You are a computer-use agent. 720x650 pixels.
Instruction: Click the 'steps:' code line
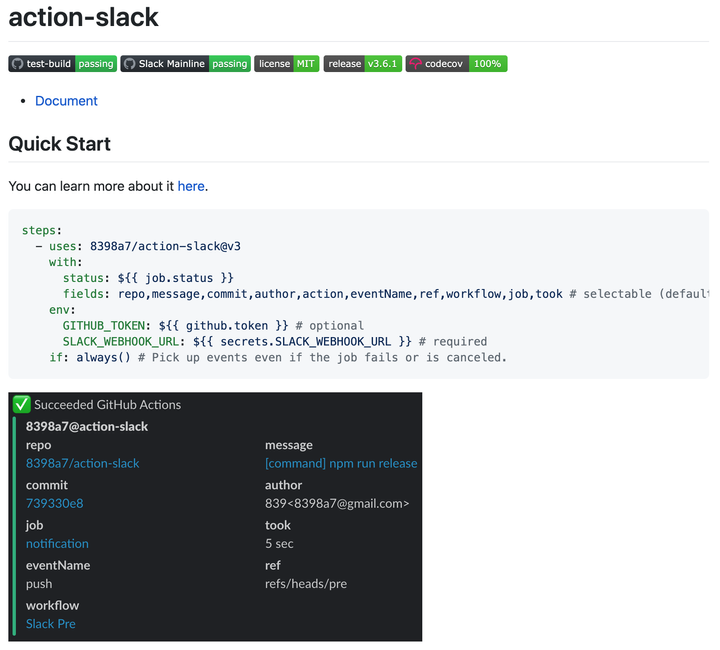pyautogui.click(x=42, y=230)
